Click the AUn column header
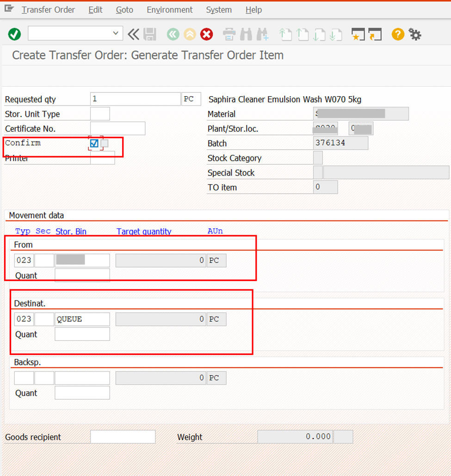Screen dimensions: 451x476 (215, 232)
